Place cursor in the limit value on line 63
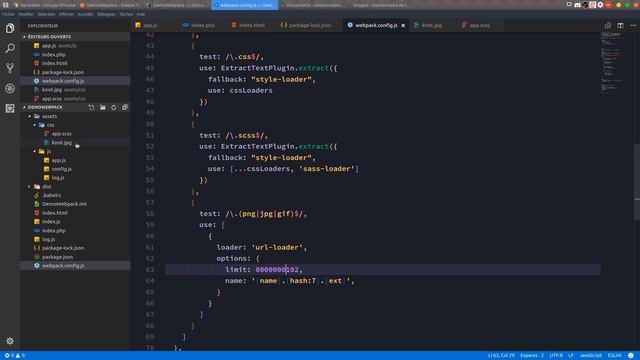The width and height of the screenshot is (640, 360). (x=277, y=270)
